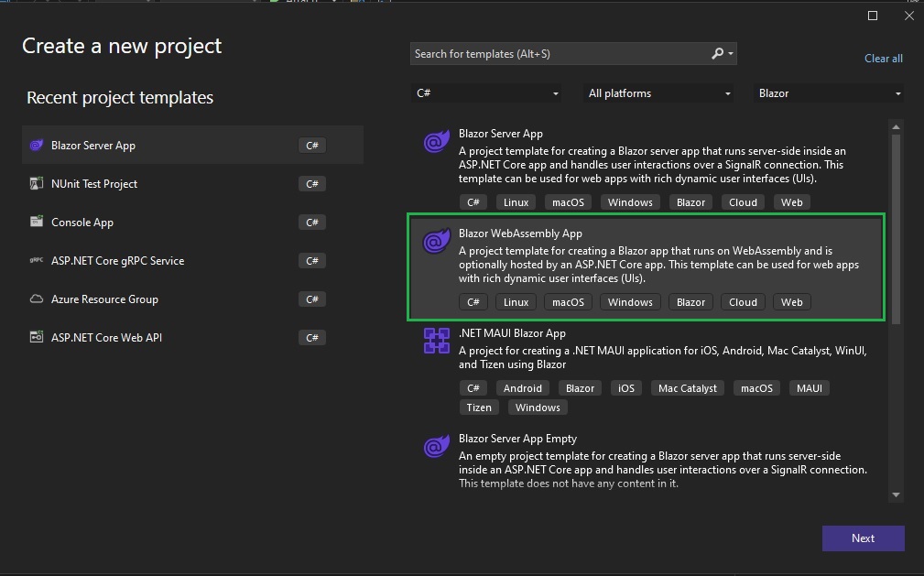Image resolution: width=924 pixels, height=576 pixels.
Task: Click the template list scrollbar thumb
Action: click(896, 229)
